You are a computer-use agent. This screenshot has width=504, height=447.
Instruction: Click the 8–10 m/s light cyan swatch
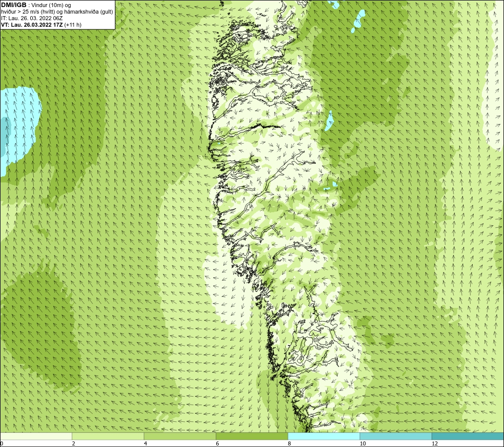coord(324,436)
